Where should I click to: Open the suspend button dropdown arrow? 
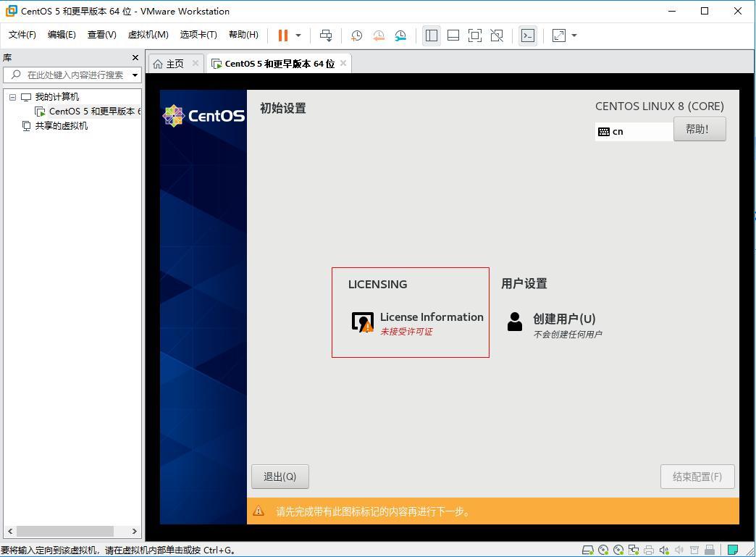297,35
